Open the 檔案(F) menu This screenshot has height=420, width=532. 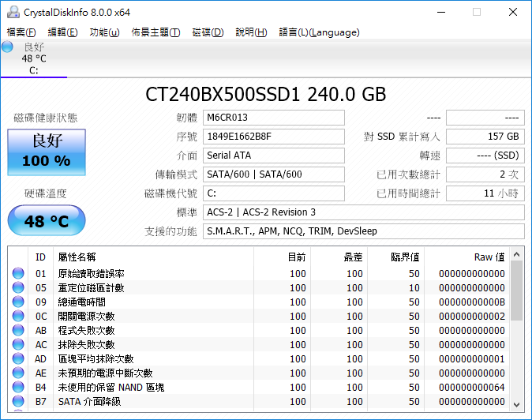click(21, 32)
